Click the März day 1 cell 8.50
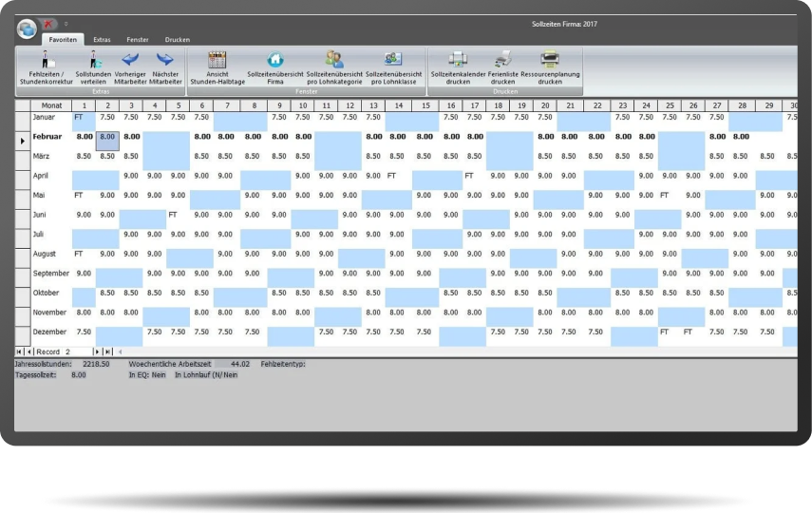The image size is (812, 513). (84, 161)
